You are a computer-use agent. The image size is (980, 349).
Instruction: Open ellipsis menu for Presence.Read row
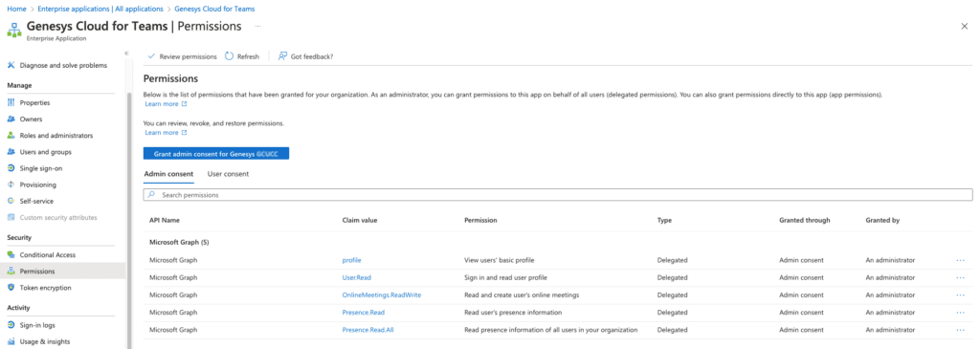click(960, 313)
